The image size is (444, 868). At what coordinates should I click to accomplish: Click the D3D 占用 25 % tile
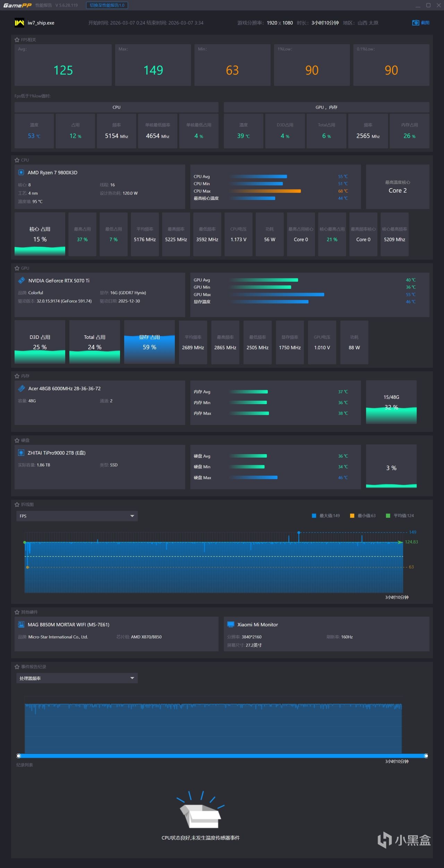40,342
